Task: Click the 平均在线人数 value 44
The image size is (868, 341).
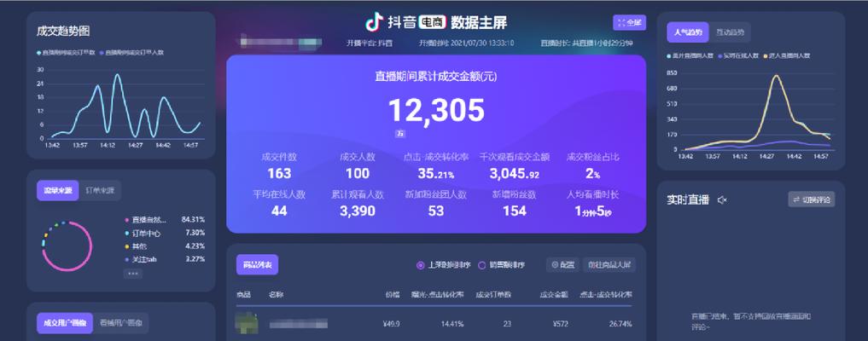Action: 279,211
